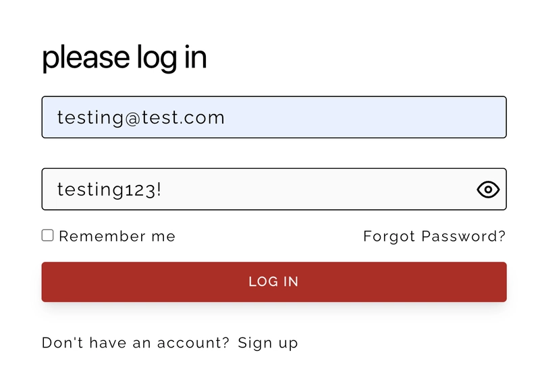Create an account via Sign up
The height and width of the screenshot is (392, 540).
coord(267,343)
